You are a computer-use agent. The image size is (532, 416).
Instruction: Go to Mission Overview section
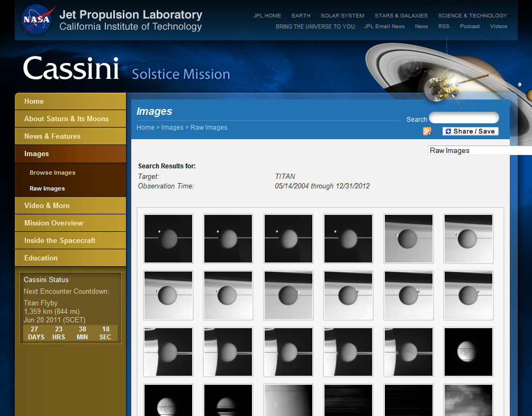pyautogui.click(x=53, y=223)
